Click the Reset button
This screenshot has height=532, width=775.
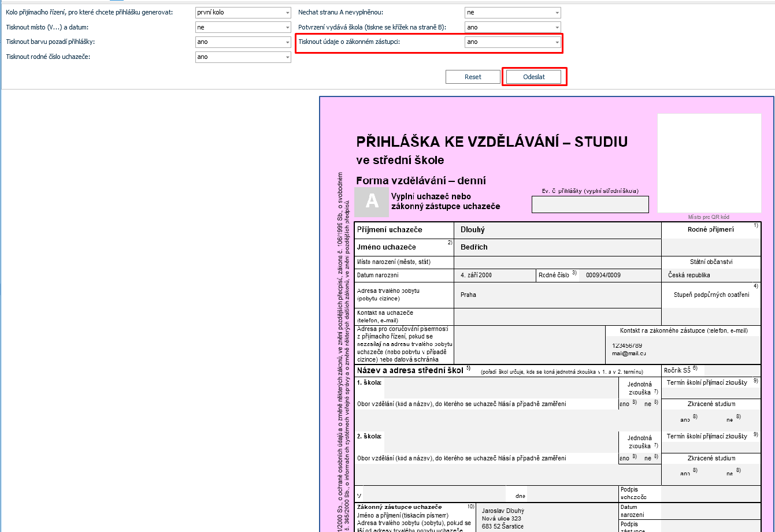[473, 77]
